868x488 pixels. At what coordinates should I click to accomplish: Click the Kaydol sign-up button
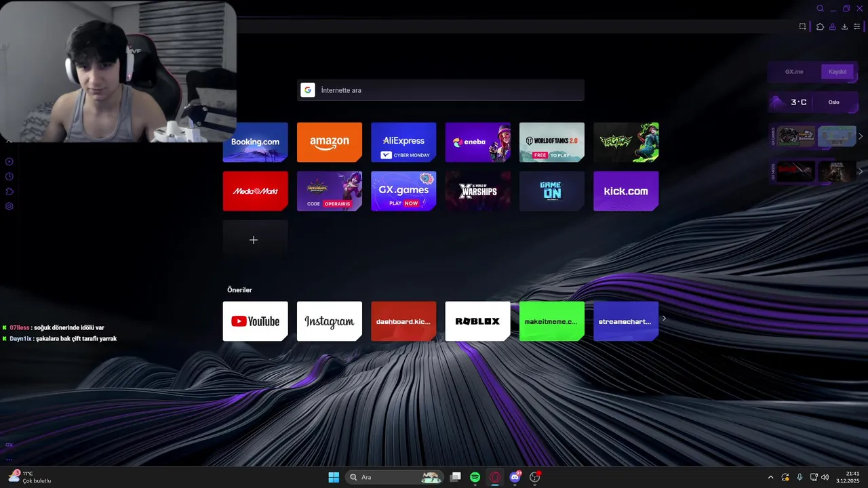click(837, 71)
